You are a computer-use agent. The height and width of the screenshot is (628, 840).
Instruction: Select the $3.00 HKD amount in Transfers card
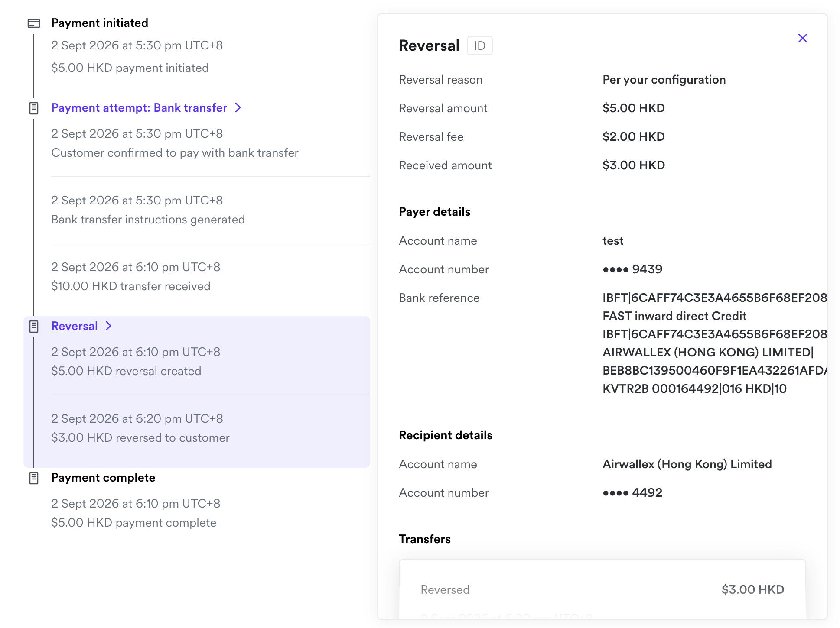pyautogui.click(x=752, y=589)
